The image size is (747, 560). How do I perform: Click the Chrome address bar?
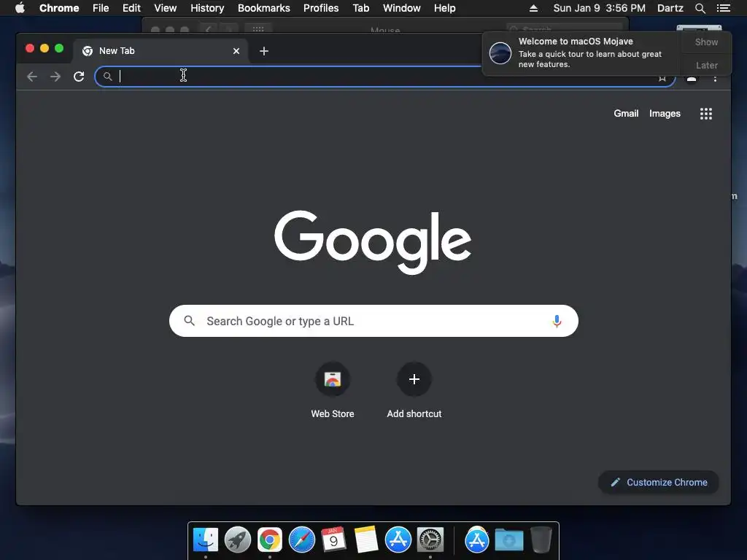(x=385, y=77)
